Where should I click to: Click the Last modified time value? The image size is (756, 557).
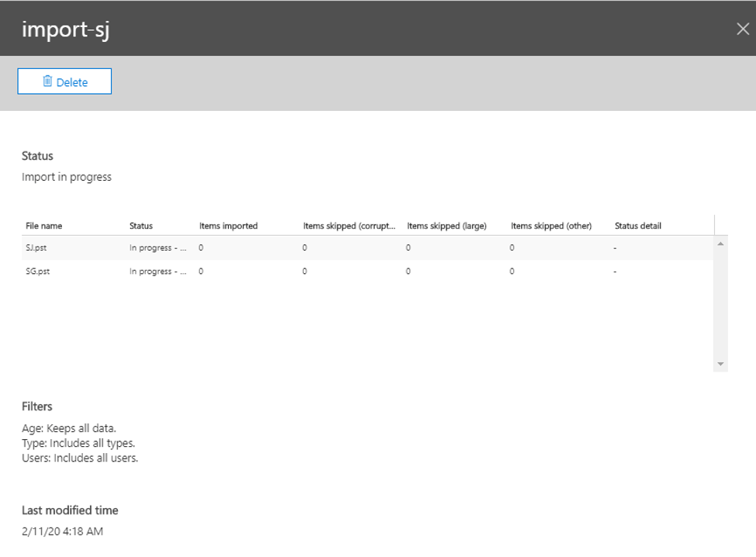62,531
